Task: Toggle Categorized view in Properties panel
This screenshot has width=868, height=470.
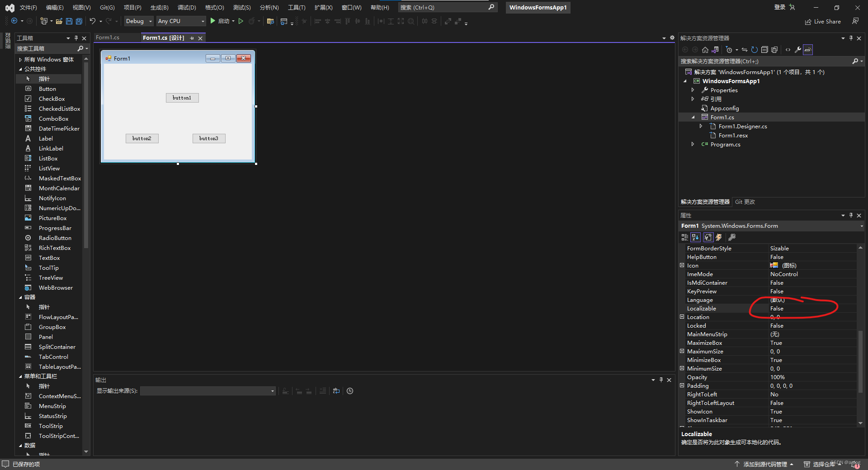Action: (685, 237)
